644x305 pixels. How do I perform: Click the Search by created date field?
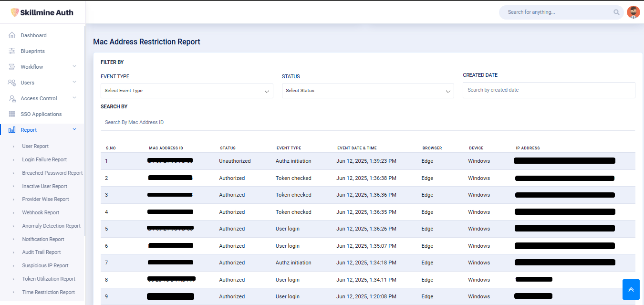tap(549, 90)
